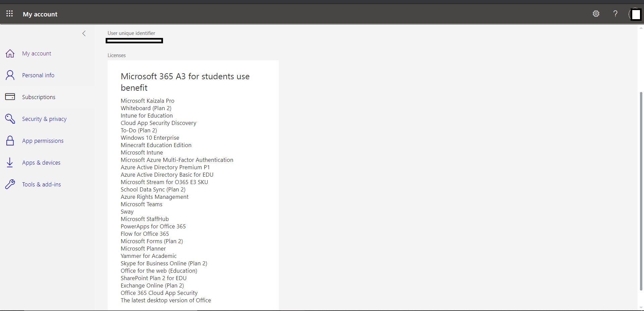This screenshot has width=644, height=311.
Task: Click Microsoft Azure Multi-Factor Authentication entry
Action: pyautogui.click(x=177, y=160)
